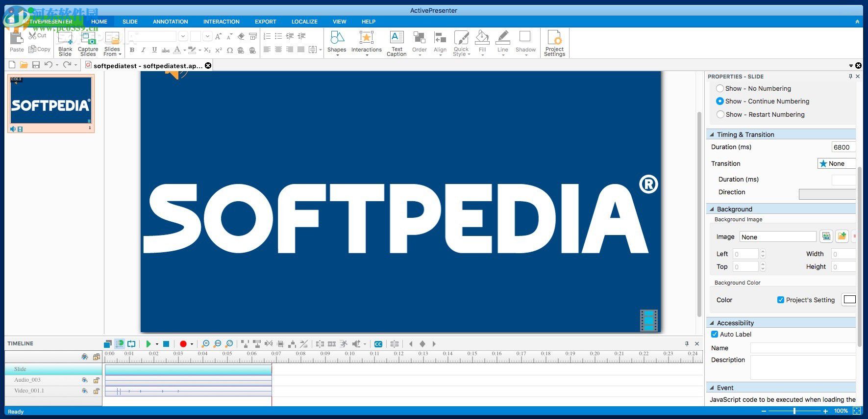868x419 pixels.
Task: Zoom in on the timeline
Action: [206, 344]
